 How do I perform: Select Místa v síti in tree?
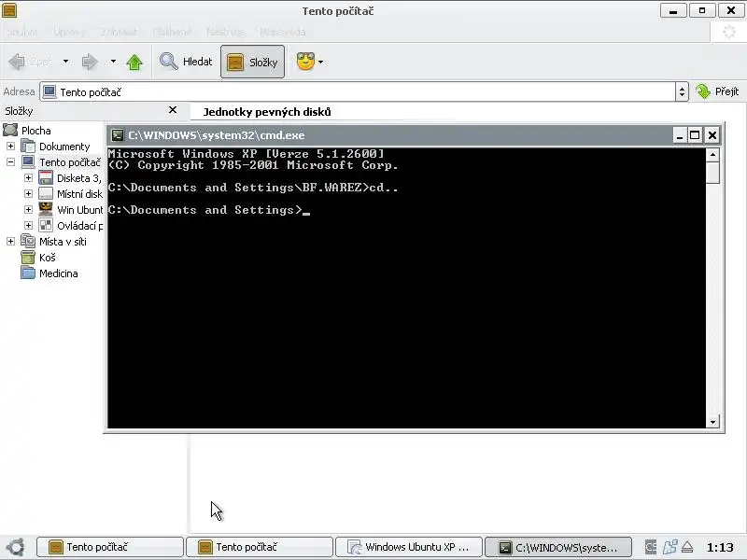click(63, 242)
